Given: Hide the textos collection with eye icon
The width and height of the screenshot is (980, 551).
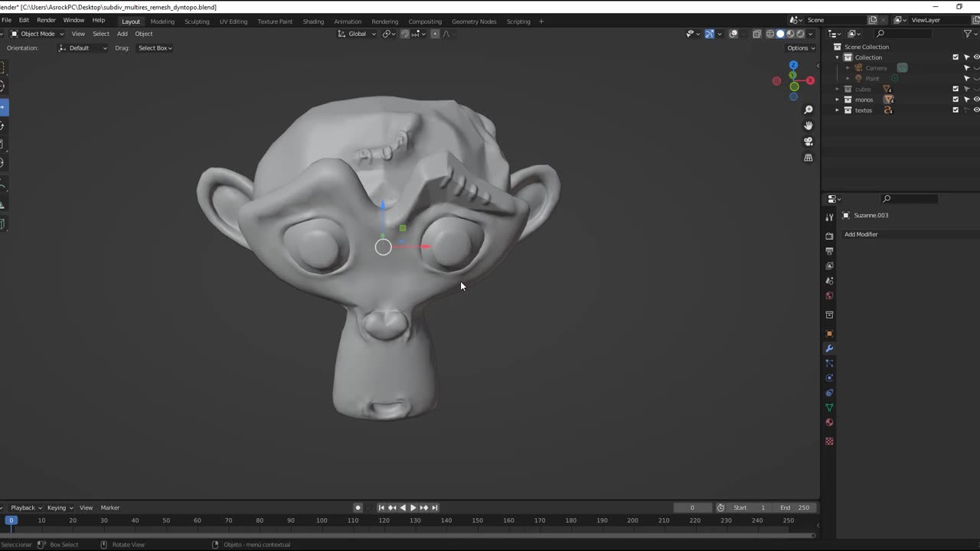Looking at the screenshot, I should point(976,110).
